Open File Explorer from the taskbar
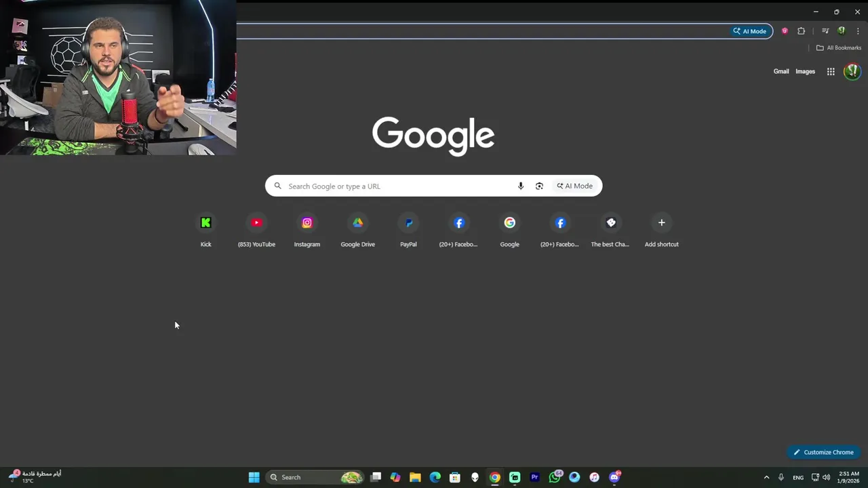Viewport: 868px width, 488px height. (415, 477)
